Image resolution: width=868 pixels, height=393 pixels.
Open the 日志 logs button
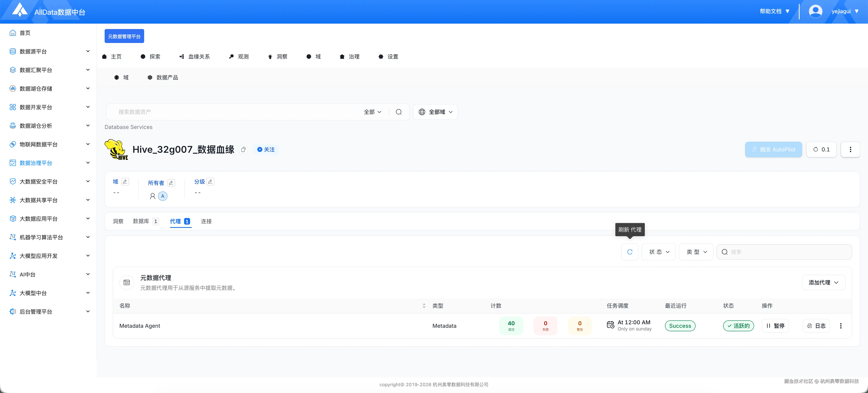tap(816, 326)
